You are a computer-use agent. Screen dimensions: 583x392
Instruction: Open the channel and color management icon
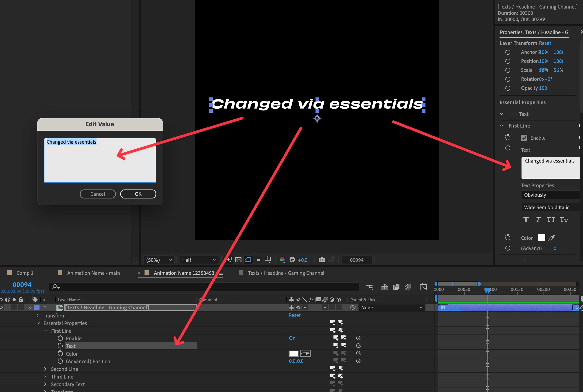282,260
